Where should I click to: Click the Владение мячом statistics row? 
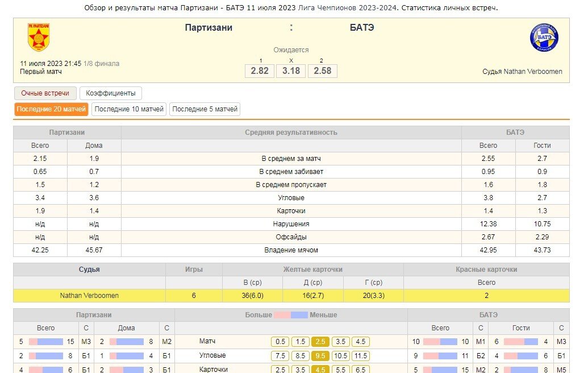click(291, 250)
